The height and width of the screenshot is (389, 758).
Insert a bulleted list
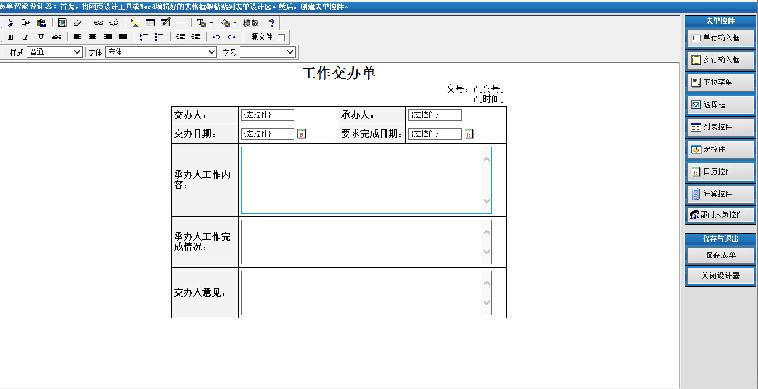point(159,37)
